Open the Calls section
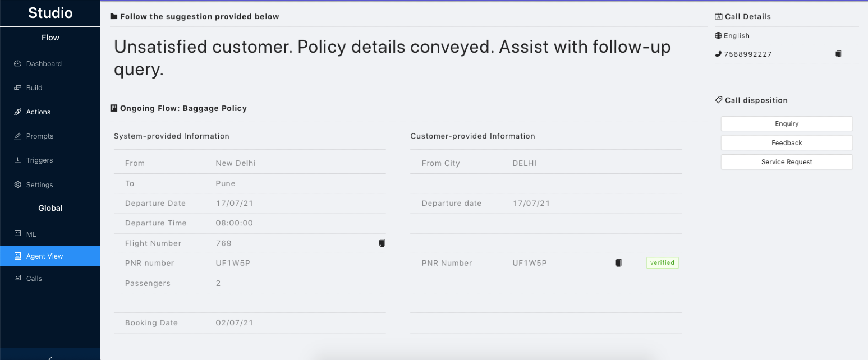 point(34,279)
